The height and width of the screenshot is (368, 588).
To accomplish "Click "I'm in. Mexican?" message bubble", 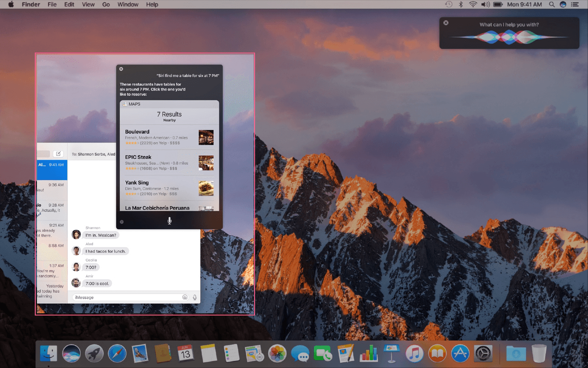I will click(x=101, y=235).
